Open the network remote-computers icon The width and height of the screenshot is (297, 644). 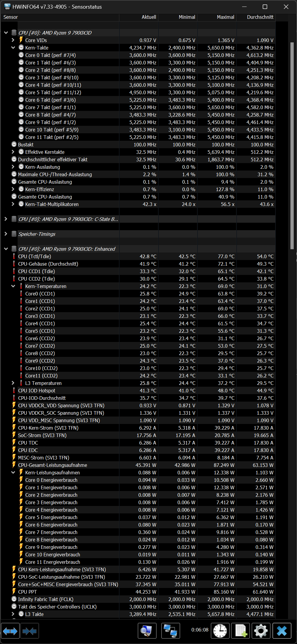pyautogui.click(x=171, y=631)
